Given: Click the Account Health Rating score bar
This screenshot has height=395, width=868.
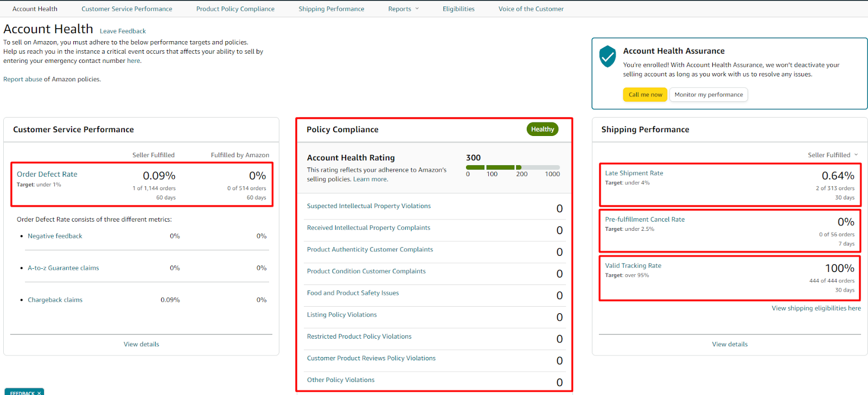Looking at the screenshot, I should point(513,167).
